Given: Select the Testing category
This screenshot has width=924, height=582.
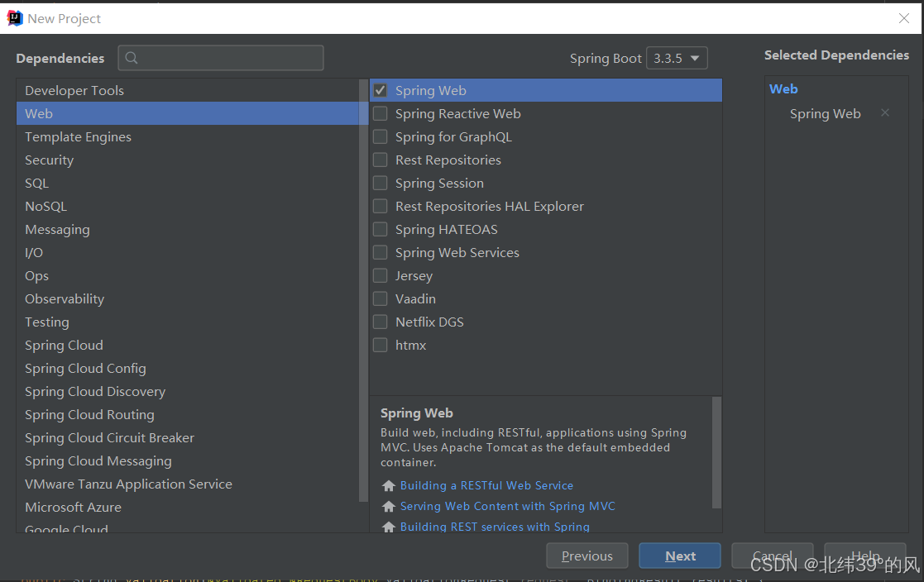Looking at the screenshot, I should pos(47,322).
